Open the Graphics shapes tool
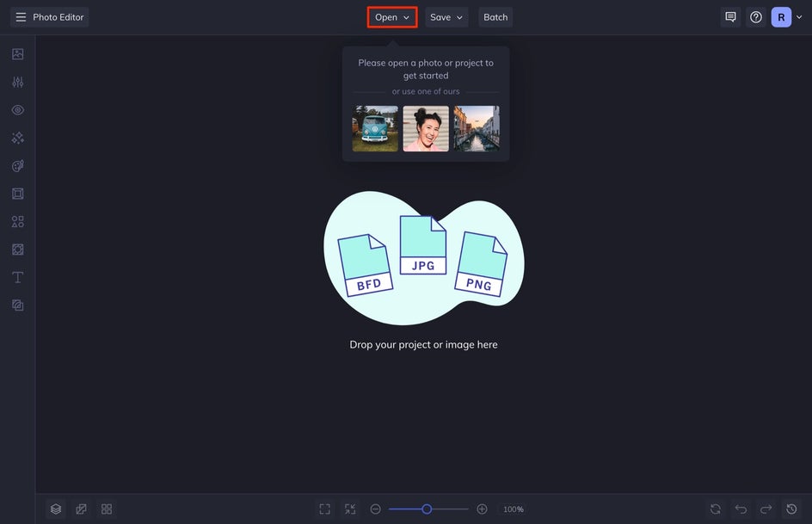Screen dimensions: 812x524 tap(17, 222)
